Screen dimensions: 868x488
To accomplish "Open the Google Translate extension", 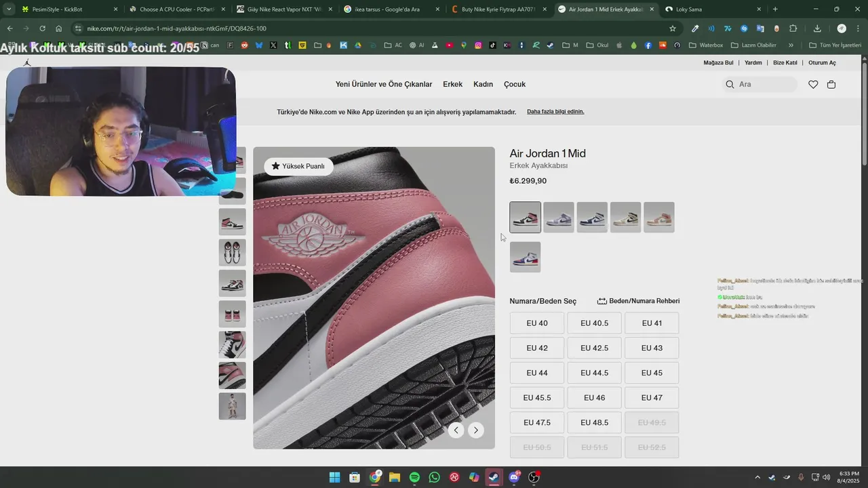I will point(760,28).
